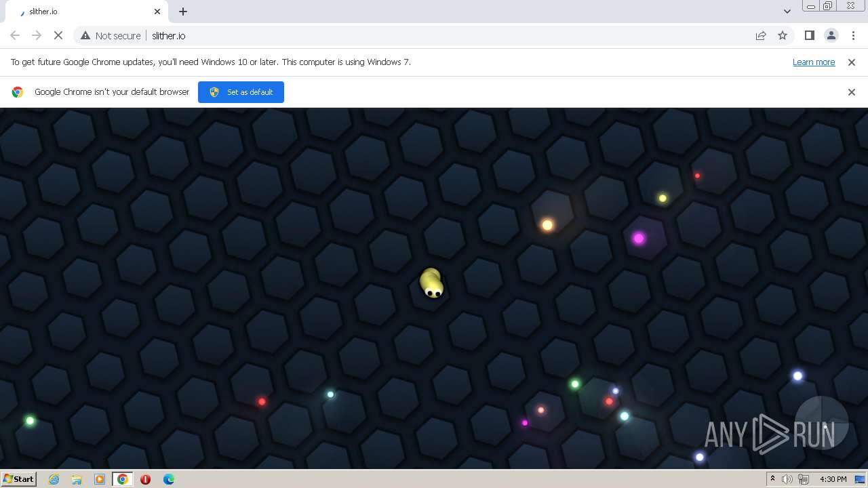This screenshot has height=488, width=868.
Task: Open the network tray icon
Action: click(804, 479)
